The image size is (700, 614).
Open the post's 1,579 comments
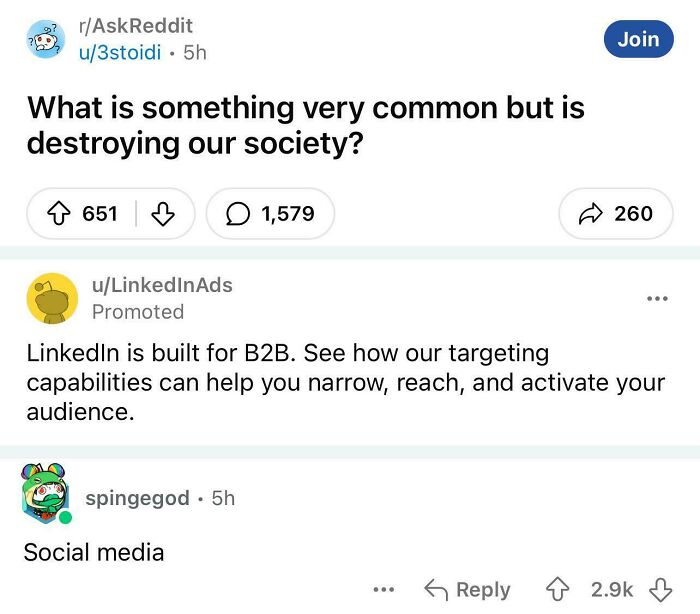(x=270, y=213)
